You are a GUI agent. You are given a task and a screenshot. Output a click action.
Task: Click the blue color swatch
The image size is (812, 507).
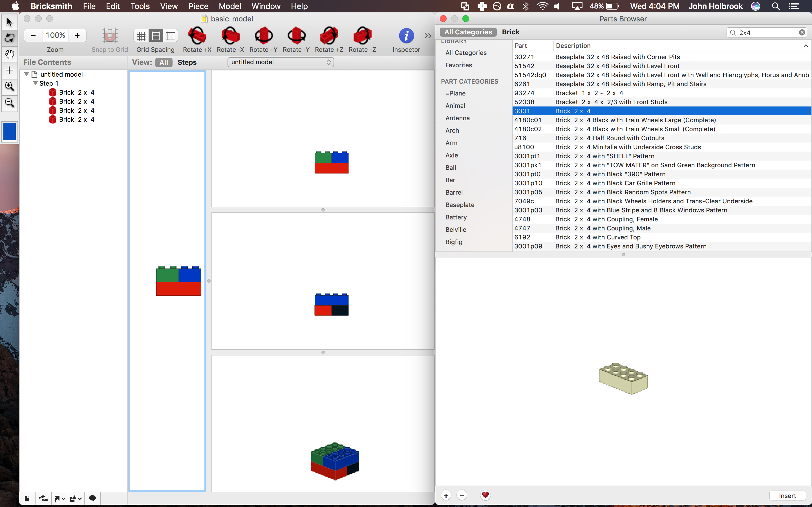[x=9, y=132]
